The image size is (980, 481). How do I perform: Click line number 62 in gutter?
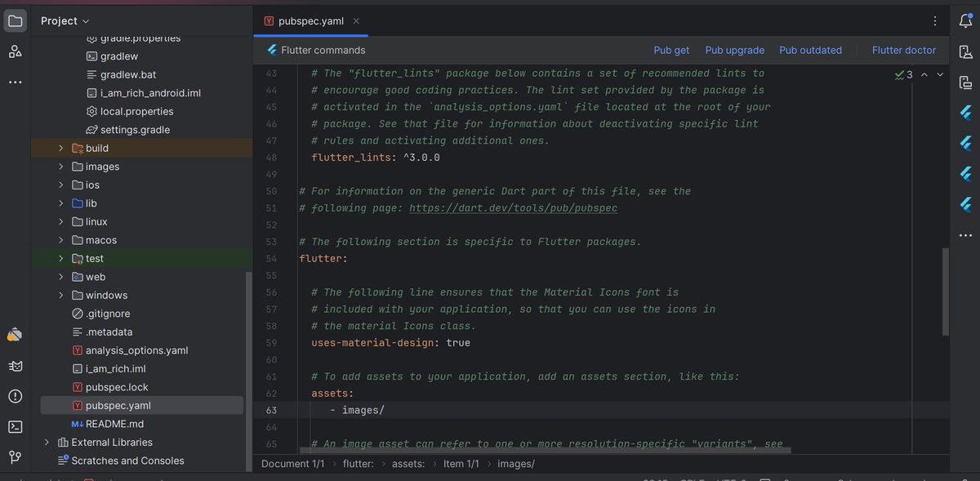271,394
